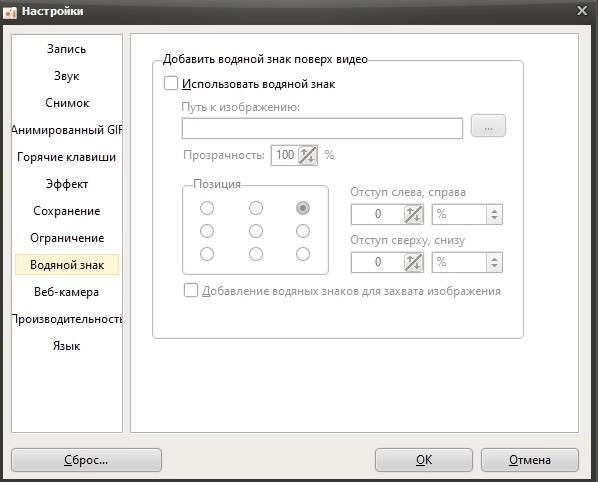This screenshot has height=482, width=598.
Task: Click the Отступ слева, справа value field
Action: (378, 214)
